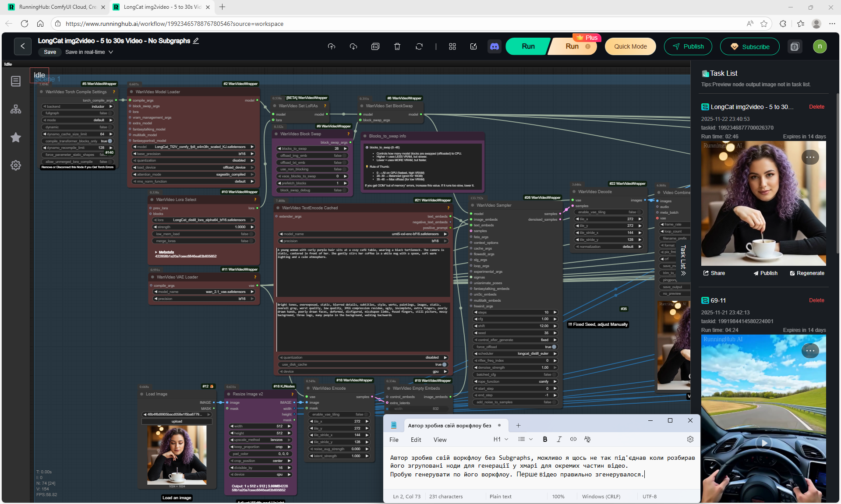Open the node tree sidebar icon

coord(16,109)
